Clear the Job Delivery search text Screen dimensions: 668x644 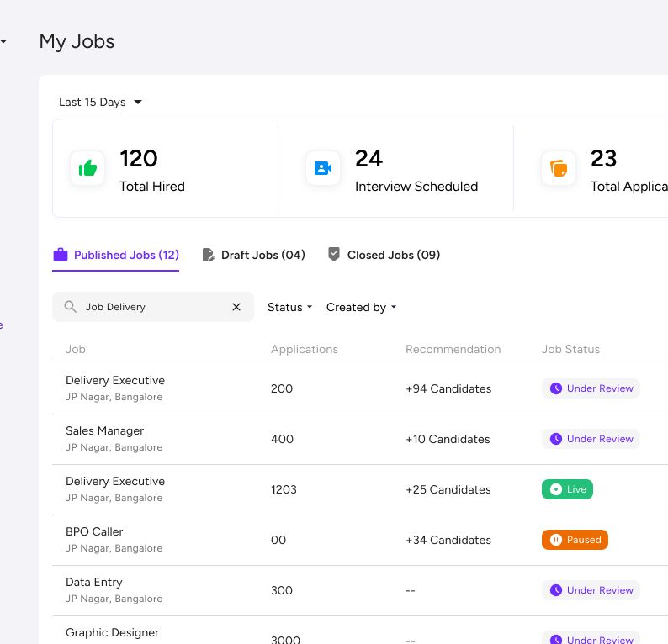click(x=236, y=307)
